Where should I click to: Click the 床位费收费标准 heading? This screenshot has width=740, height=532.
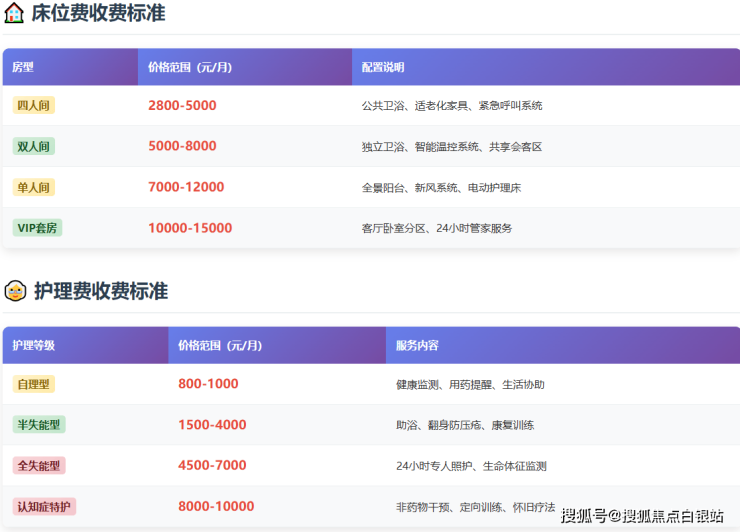98,13
